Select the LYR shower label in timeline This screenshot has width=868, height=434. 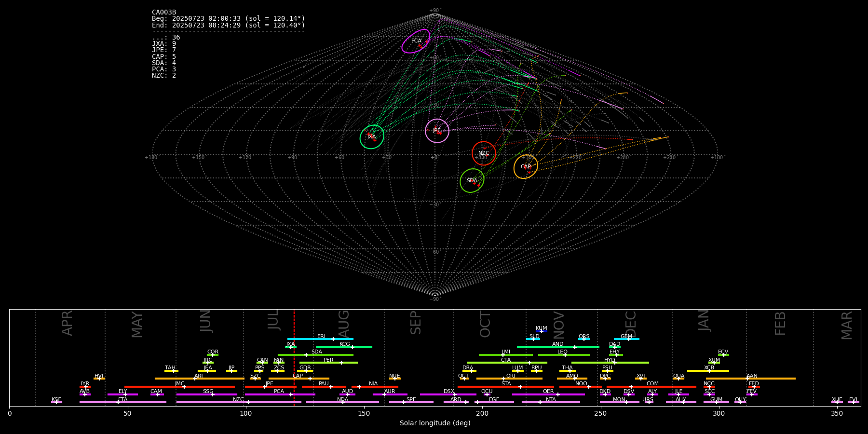tap(85, 384)
